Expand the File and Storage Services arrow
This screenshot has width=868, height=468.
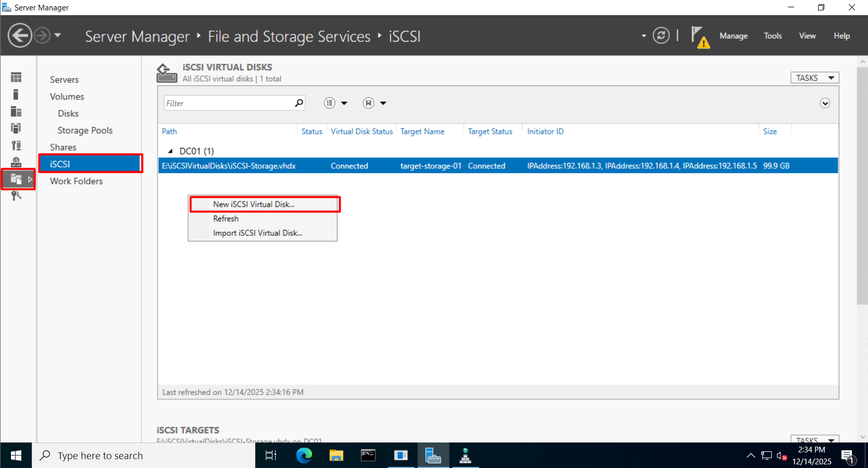30,179
